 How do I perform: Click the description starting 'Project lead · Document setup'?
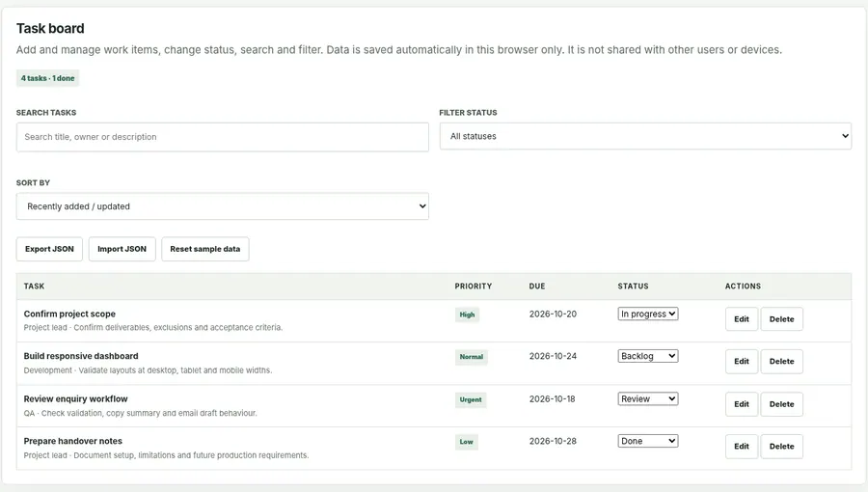point(166,455)
